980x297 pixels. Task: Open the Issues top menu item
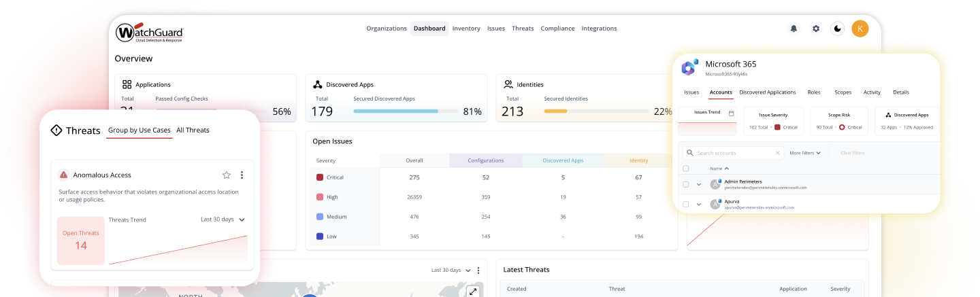[x=496, y=29]
